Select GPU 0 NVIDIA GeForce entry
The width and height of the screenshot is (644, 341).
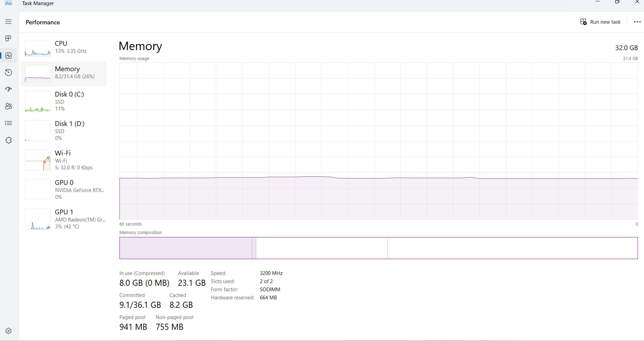pyautogui.click(x=64, y=190)
